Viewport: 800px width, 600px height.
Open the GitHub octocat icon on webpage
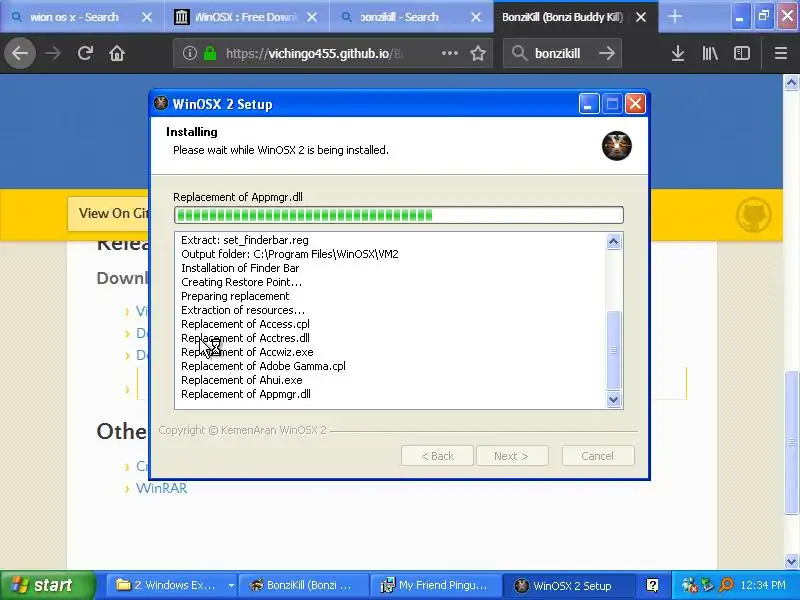[x=753, y=215]
